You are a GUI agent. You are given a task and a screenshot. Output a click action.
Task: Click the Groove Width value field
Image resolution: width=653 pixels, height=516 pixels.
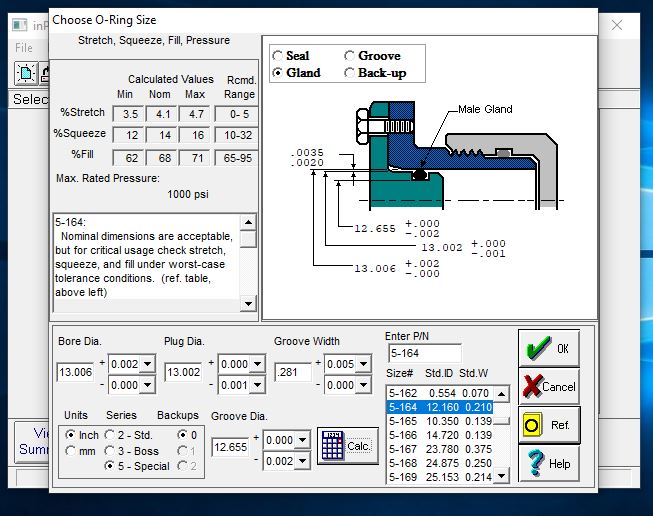tap(293, 372)
